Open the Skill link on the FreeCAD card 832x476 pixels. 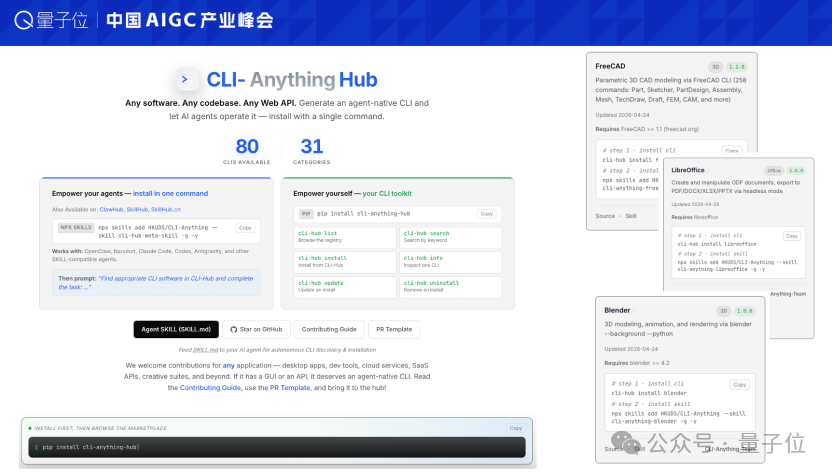click(x=630, y=216)
